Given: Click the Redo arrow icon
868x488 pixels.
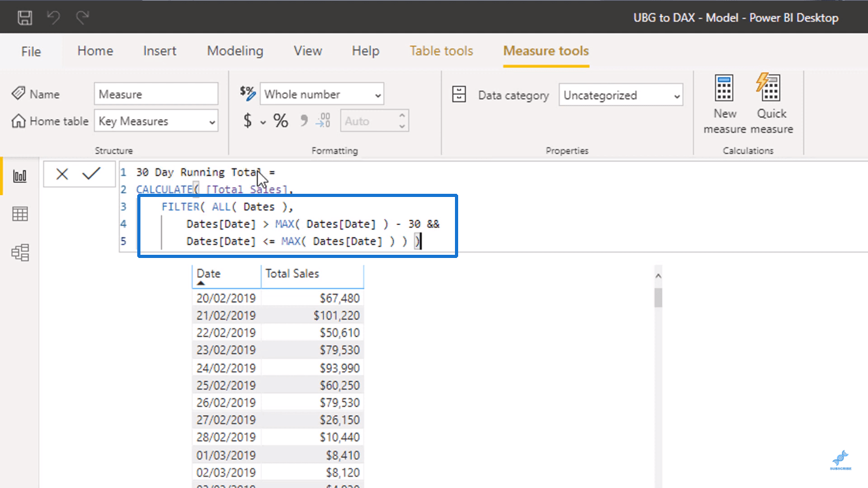Looking at the screenshot, I should 82,18.
